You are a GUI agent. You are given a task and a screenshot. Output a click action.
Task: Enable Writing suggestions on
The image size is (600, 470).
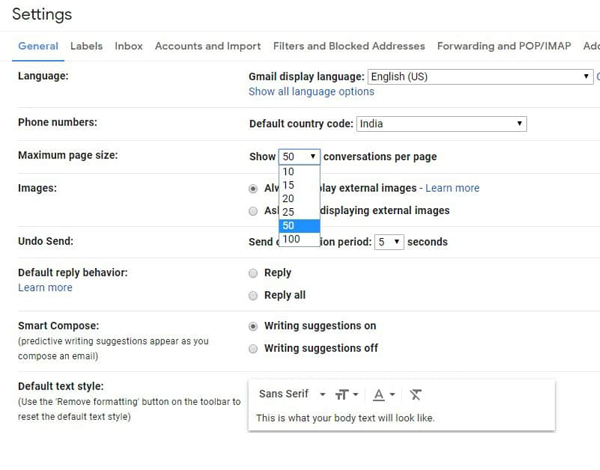(253, 326)
